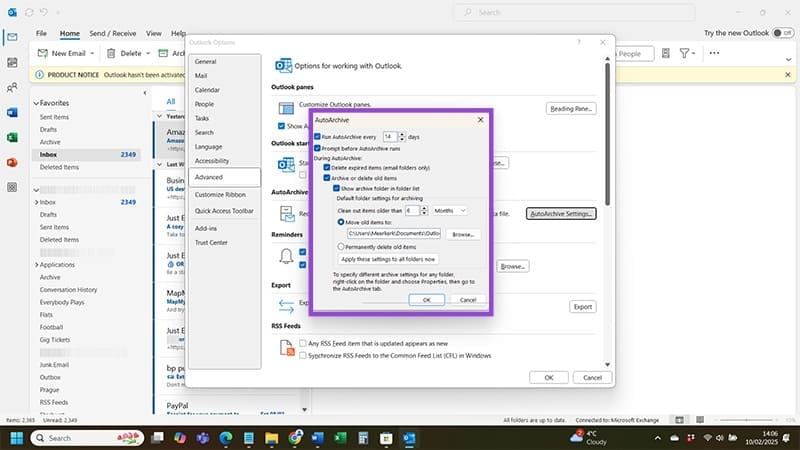Show hidden system tray icons

tap(658, 438)
